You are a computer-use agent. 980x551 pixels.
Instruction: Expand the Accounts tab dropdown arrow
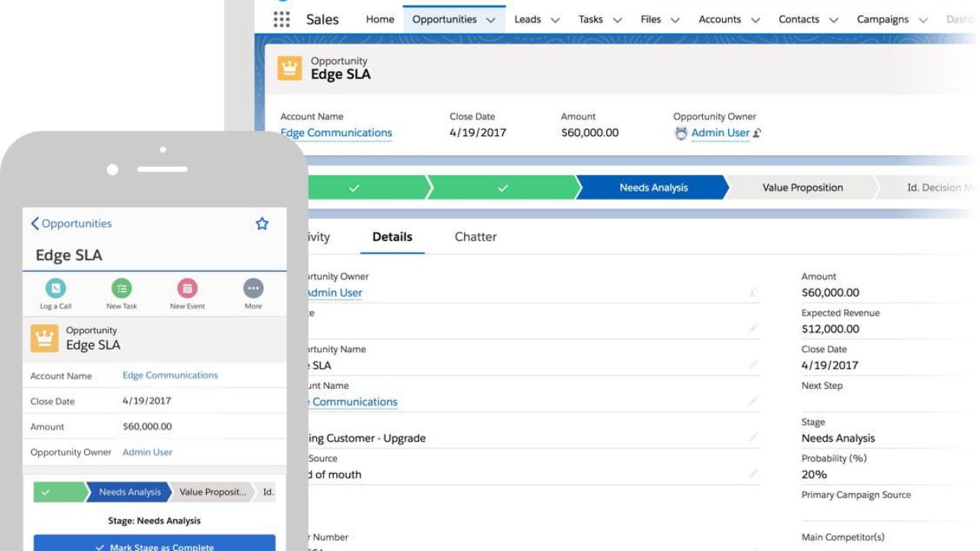(x=756, y=21)
